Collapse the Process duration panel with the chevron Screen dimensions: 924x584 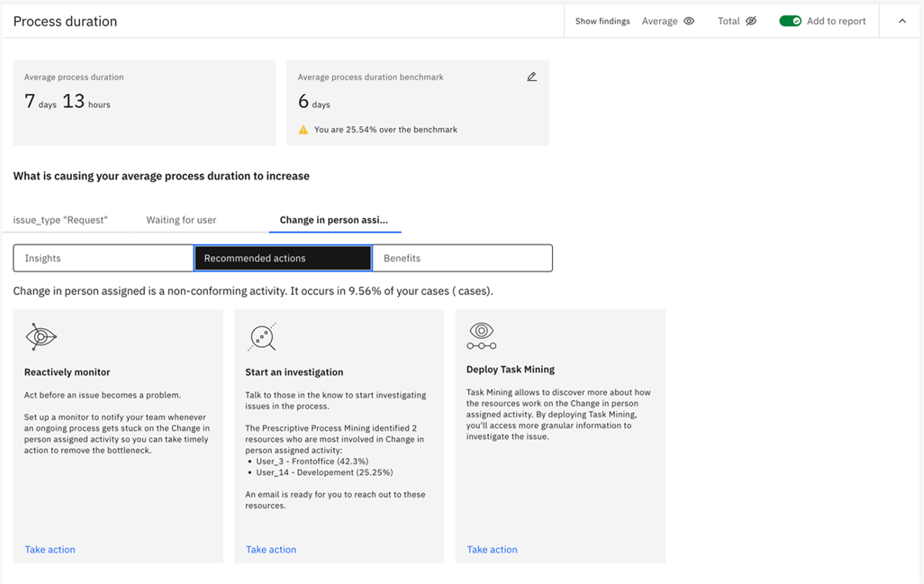click(902, 21)
